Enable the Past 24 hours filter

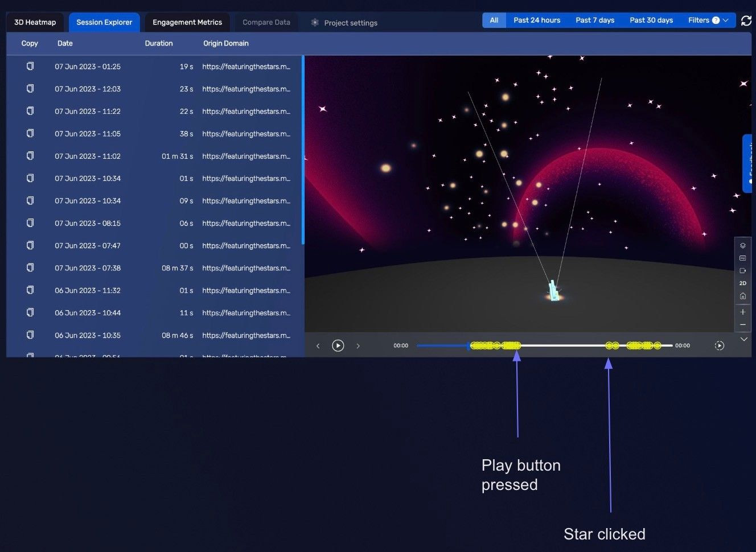[536, 20]
